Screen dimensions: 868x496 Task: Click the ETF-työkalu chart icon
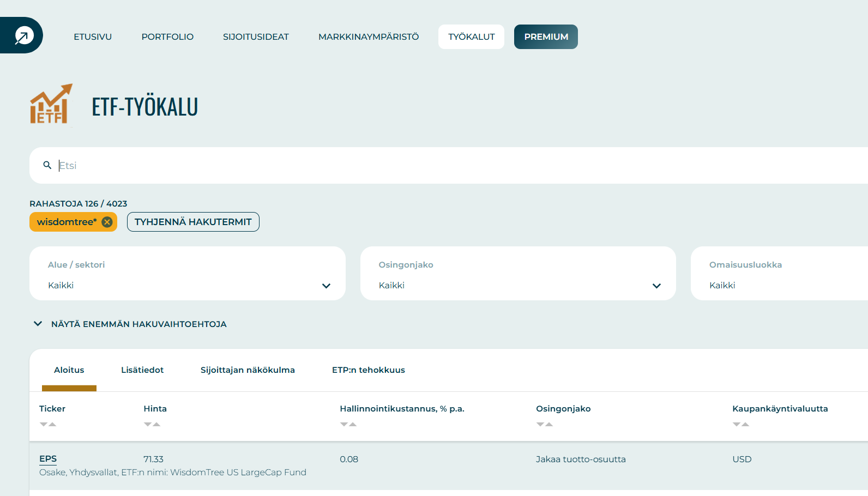coord(51,104)
